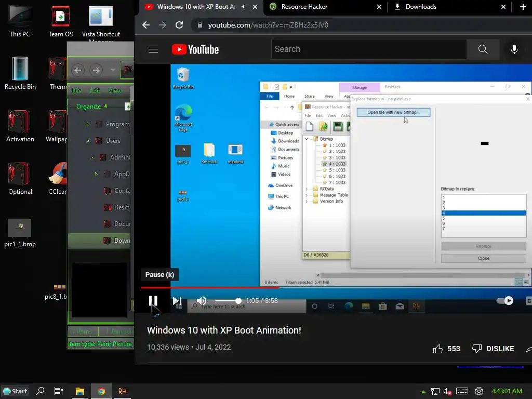Image resolution: width=532 pixels, height=399 pixels.
Task: Open pic1_1.bmp desktop file
Action: 20,232
